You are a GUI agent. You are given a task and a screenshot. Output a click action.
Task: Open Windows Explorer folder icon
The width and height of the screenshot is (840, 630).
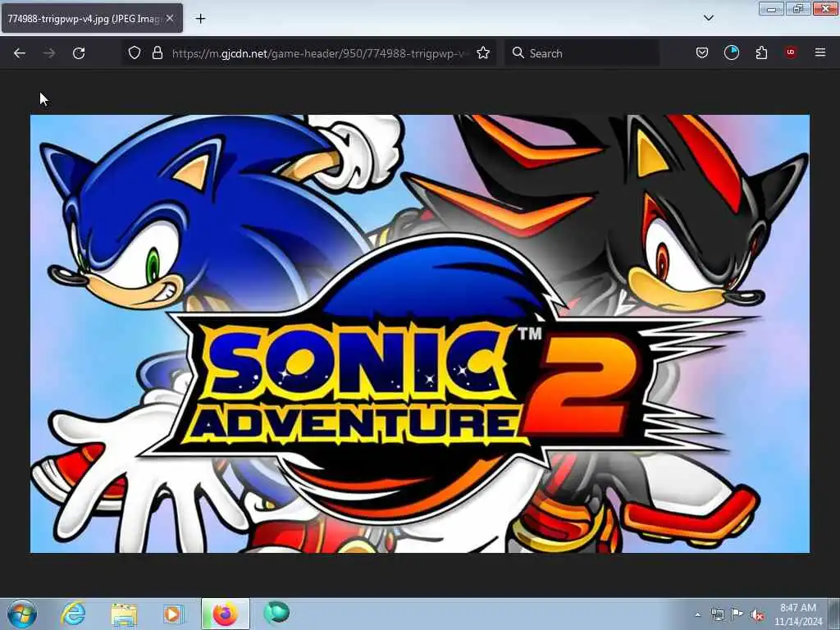(125, 614)
